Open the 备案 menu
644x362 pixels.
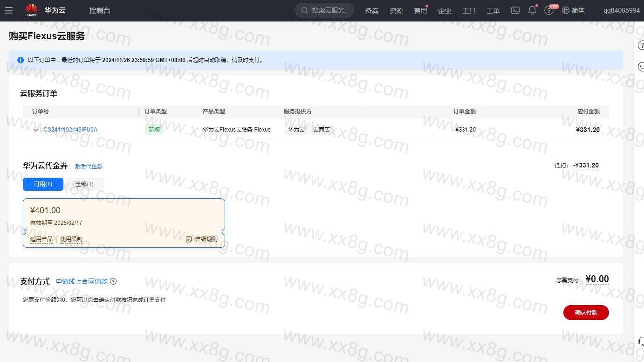pos(372,11)
